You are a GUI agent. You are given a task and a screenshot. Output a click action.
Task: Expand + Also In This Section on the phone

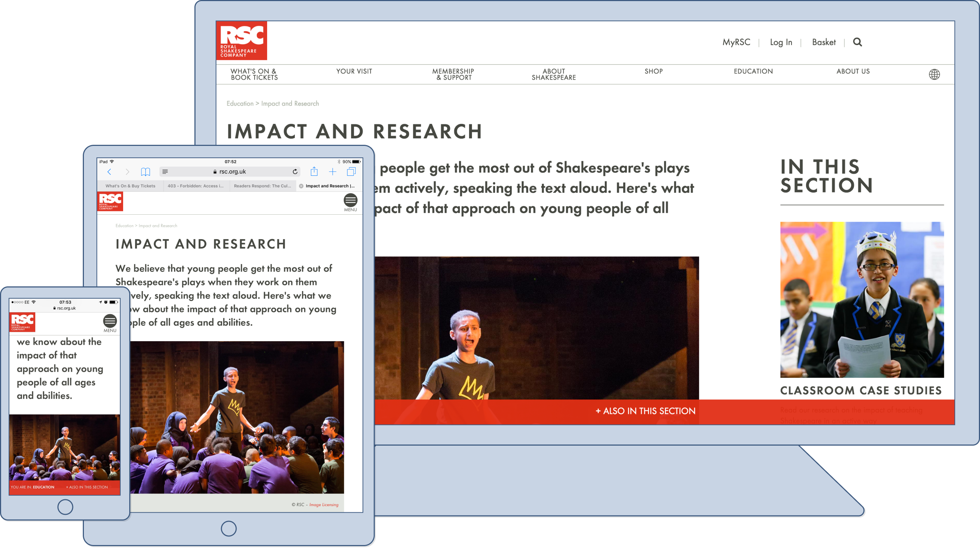tap(87, 487)
